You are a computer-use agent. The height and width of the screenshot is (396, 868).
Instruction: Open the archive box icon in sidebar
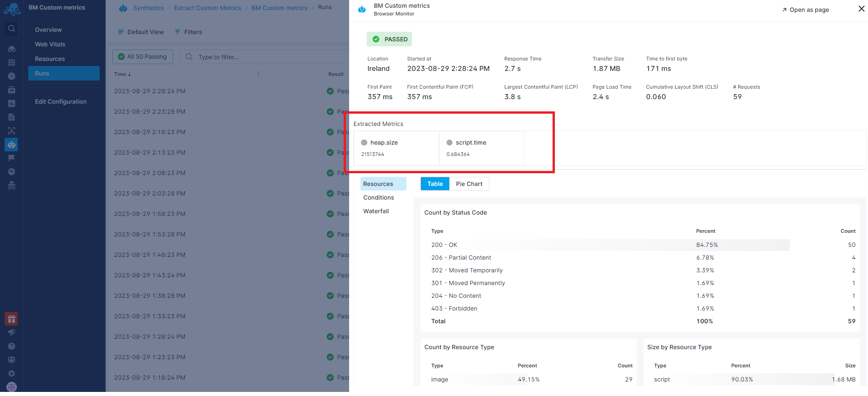click(x=12, y=90)
